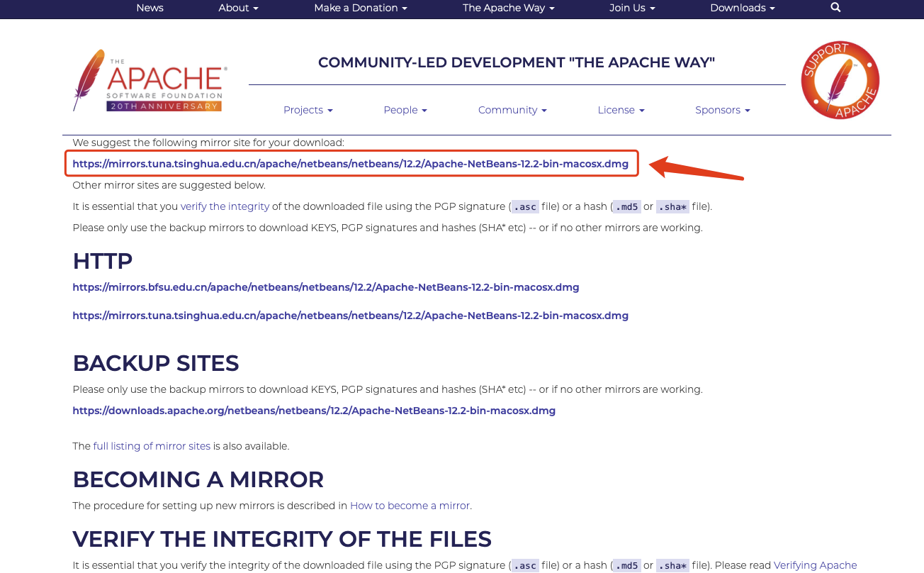
Task: Click the search magnifier icon
Action: pos(835,7)
